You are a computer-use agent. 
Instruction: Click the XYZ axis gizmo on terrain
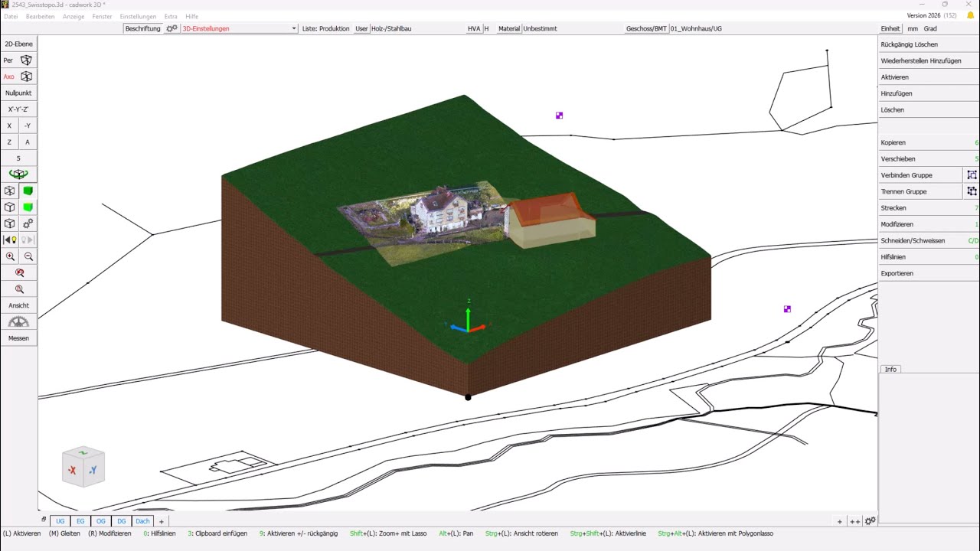pos(468,318)
